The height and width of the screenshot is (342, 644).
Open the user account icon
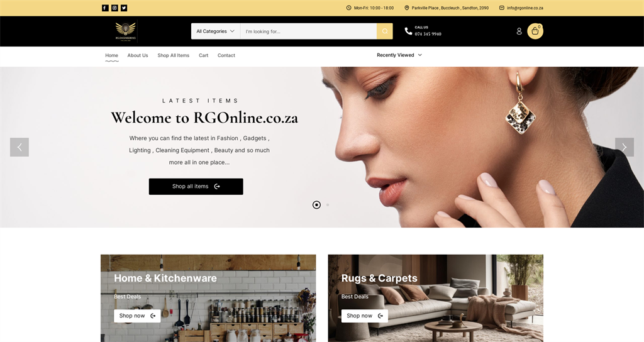[519, 31]
